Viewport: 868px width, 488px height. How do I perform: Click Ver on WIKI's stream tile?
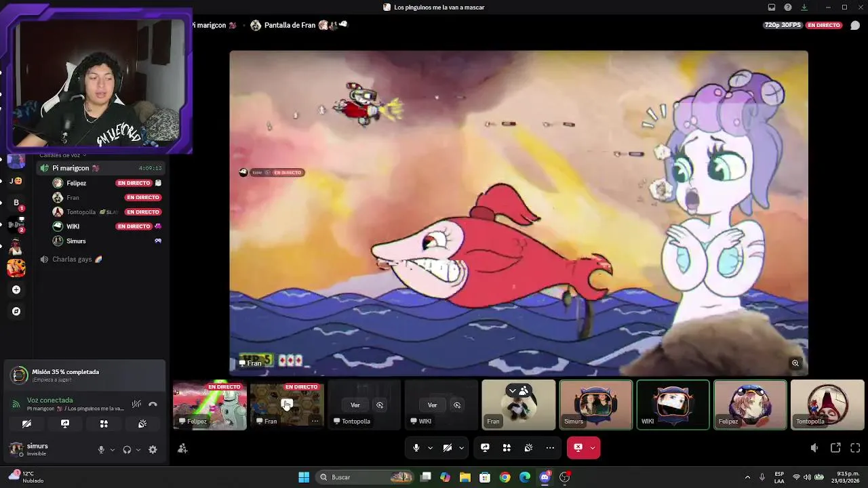(432, 405)
